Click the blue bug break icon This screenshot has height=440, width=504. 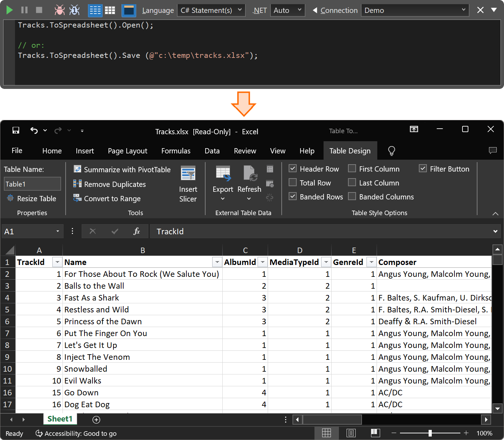[74, 10]
